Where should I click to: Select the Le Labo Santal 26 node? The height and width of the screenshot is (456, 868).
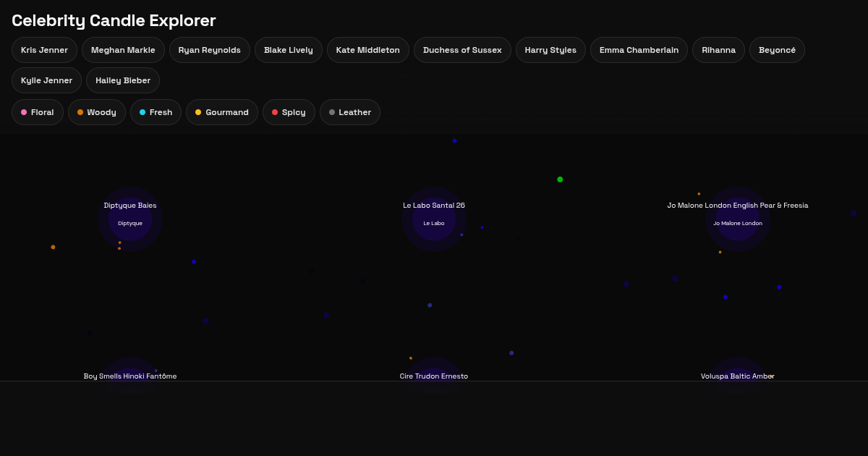[x=434, y=219]
